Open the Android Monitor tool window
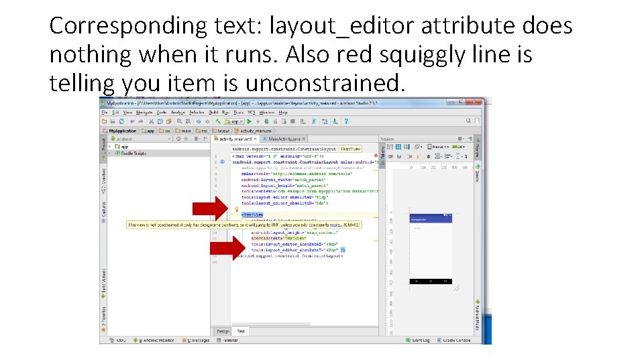The image size is (644, 362). (x=154, y=341)
